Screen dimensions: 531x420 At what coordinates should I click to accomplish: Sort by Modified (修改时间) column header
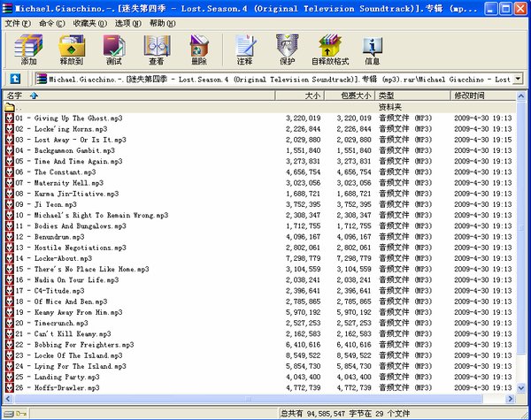(x=483, y=95)
